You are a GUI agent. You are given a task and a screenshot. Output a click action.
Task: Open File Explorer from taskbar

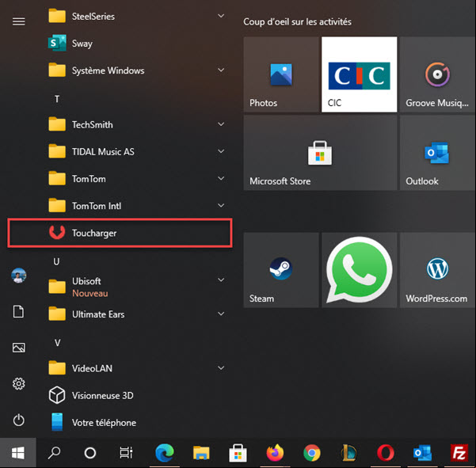point(201,453)
